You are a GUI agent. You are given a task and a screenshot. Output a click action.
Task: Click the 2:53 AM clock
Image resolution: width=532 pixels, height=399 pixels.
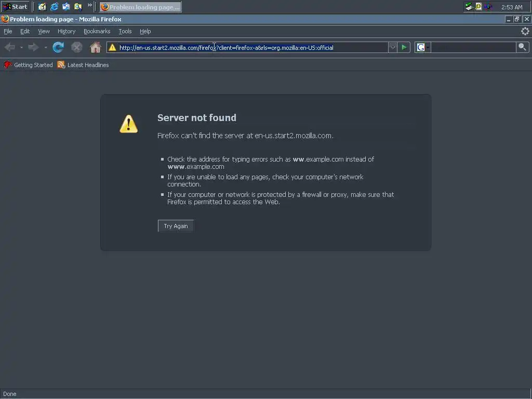tap(512, 7)
